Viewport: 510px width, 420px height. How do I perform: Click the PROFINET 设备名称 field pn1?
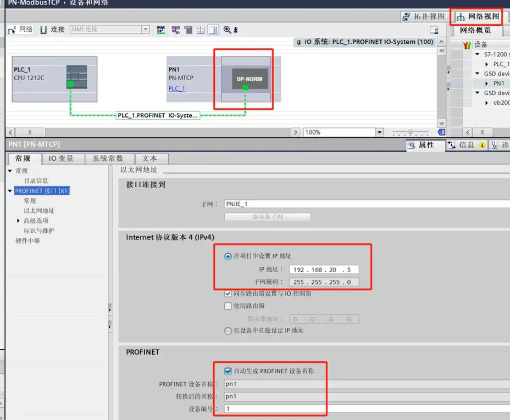367,384
